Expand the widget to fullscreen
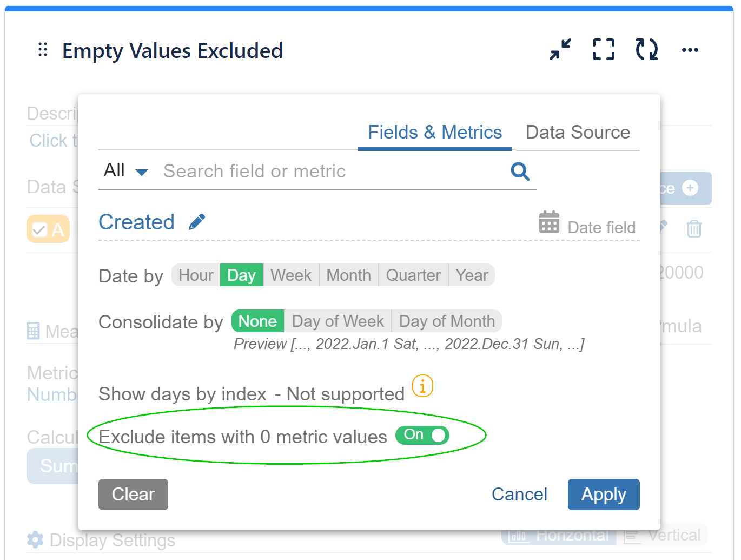 [603, 50]
